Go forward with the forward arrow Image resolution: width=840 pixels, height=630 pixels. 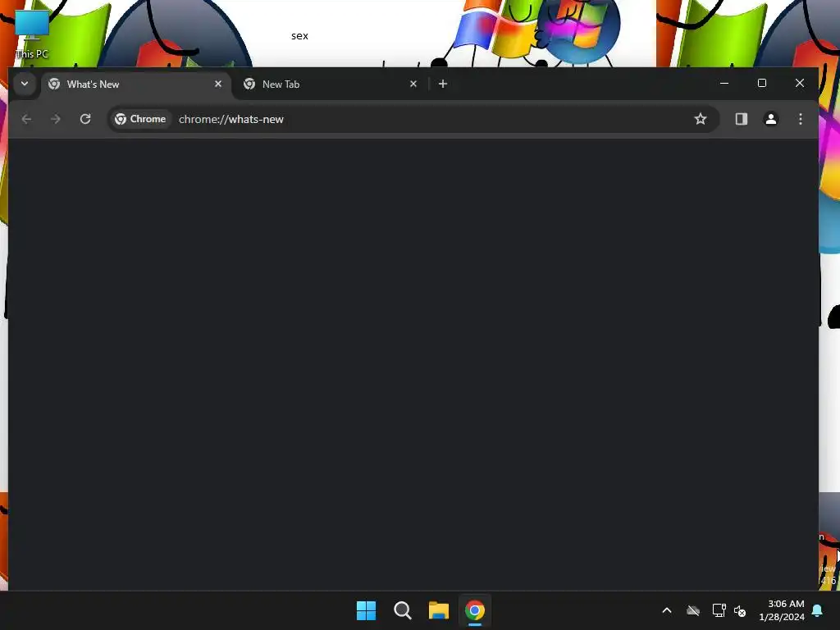pos(56,119)
